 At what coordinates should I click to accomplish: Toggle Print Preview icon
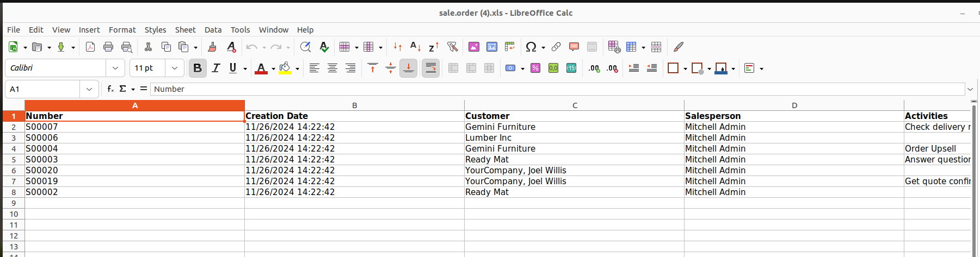tap(126, 47)
